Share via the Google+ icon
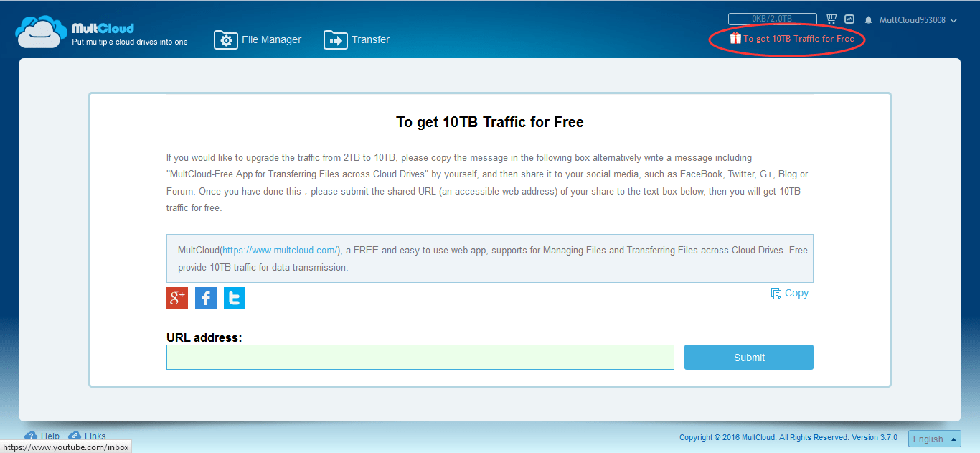Screen dimensions: 980x453 177,298
